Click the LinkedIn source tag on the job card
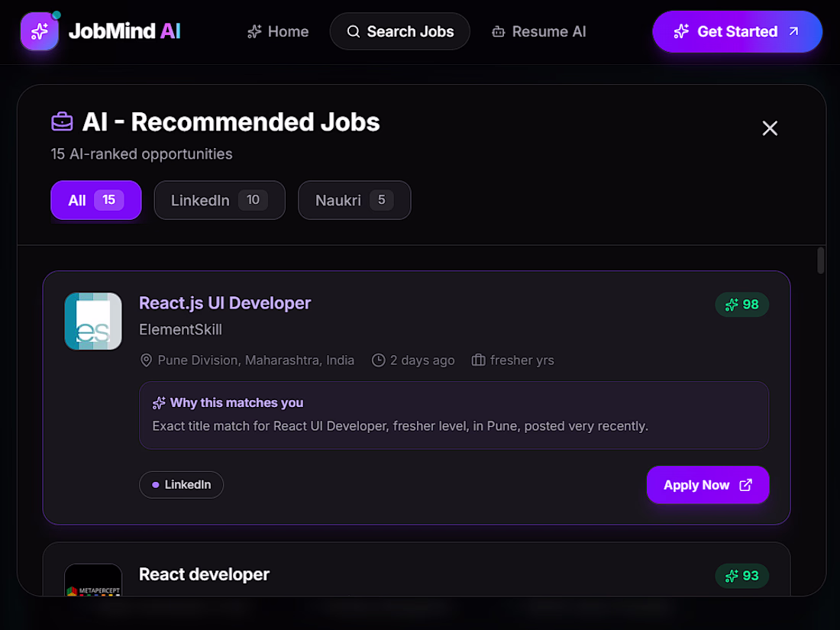This screenshot has height=630, width=840. (181, 485)
